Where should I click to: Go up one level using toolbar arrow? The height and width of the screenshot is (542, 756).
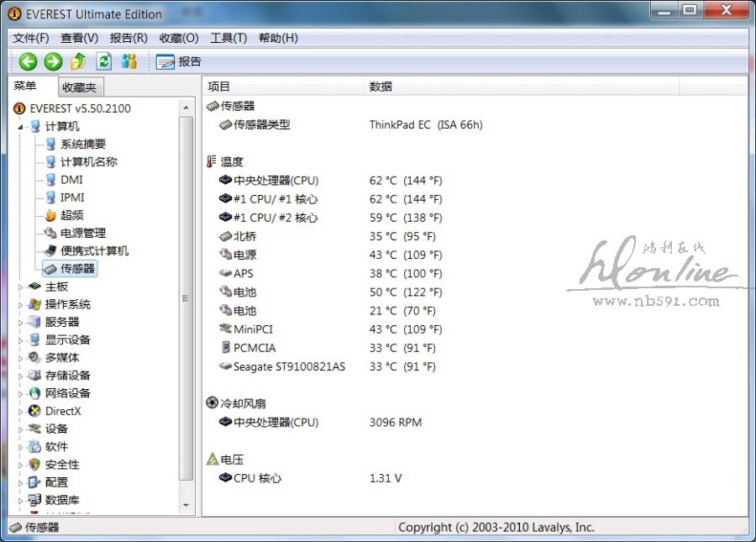click(x=78, y=61)
